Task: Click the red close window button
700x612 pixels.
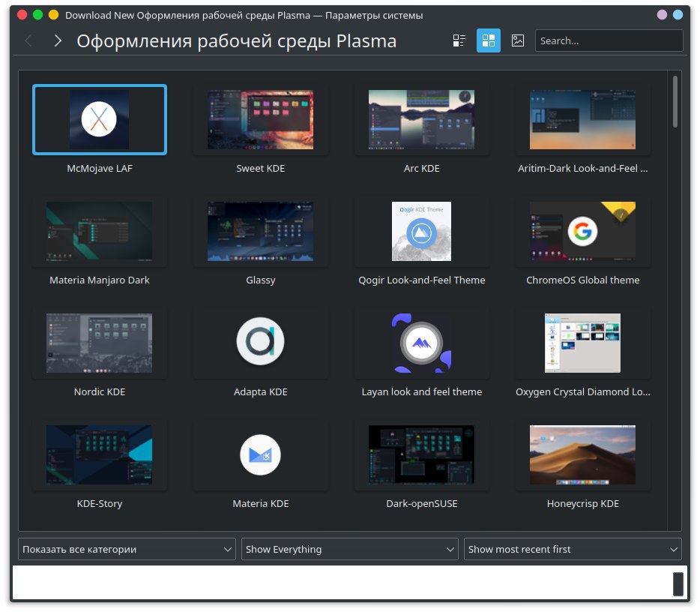Action: 22,15
